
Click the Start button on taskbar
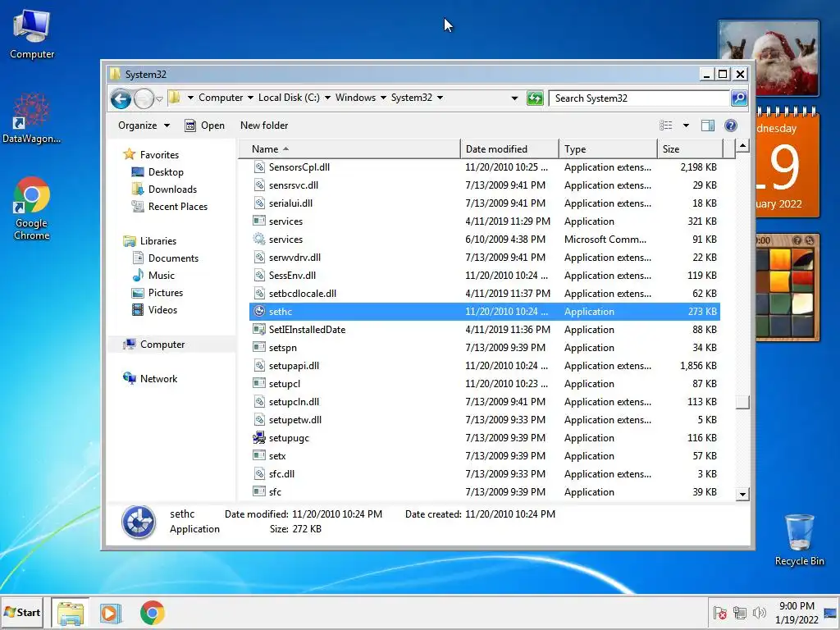point(22,612)
